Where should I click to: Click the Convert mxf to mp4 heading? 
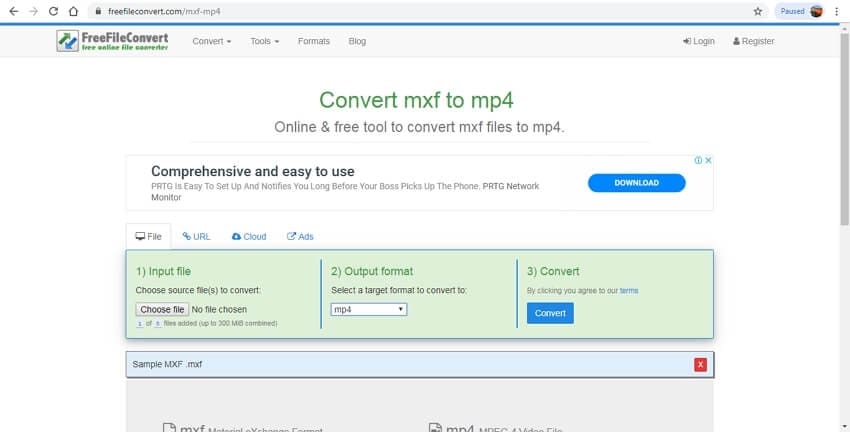click(416, 100)
